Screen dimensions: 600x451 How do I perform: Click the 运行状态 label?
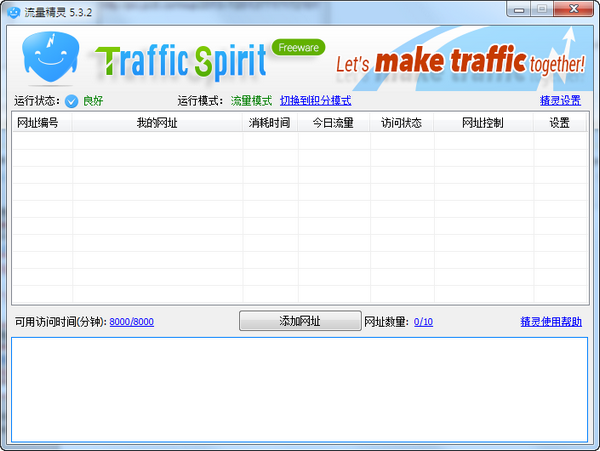tap(37, 101)
